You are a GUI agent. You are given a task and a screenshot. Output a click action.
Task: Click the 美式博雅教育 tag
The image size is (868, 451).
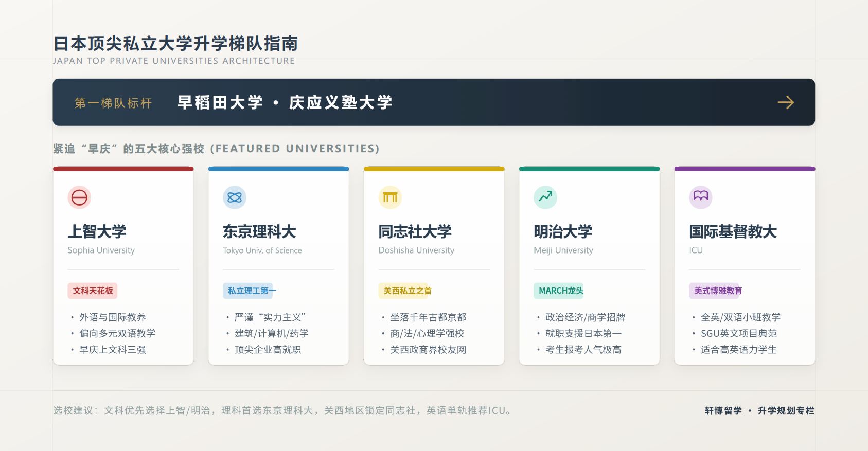(716, 291)
